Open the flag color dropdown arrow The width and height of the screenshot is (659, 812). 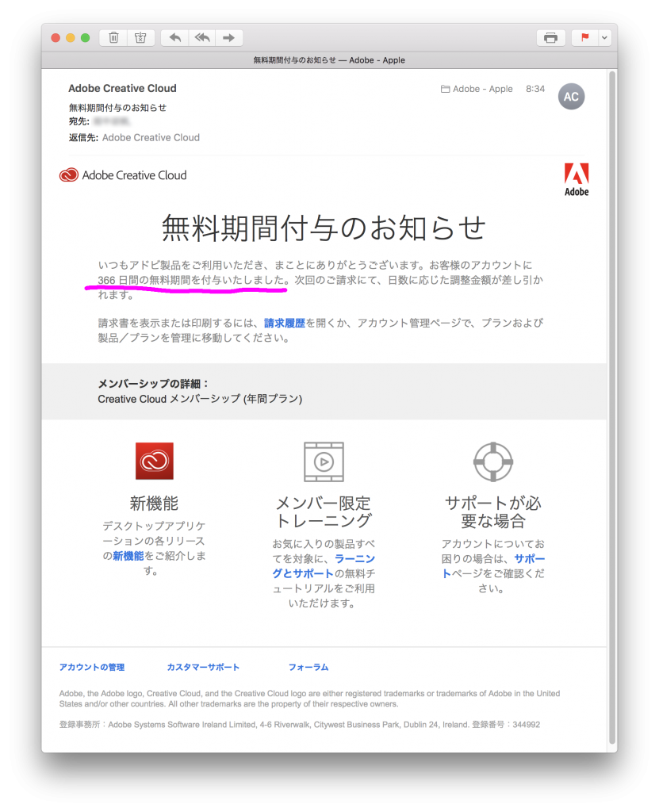[604, 38]
